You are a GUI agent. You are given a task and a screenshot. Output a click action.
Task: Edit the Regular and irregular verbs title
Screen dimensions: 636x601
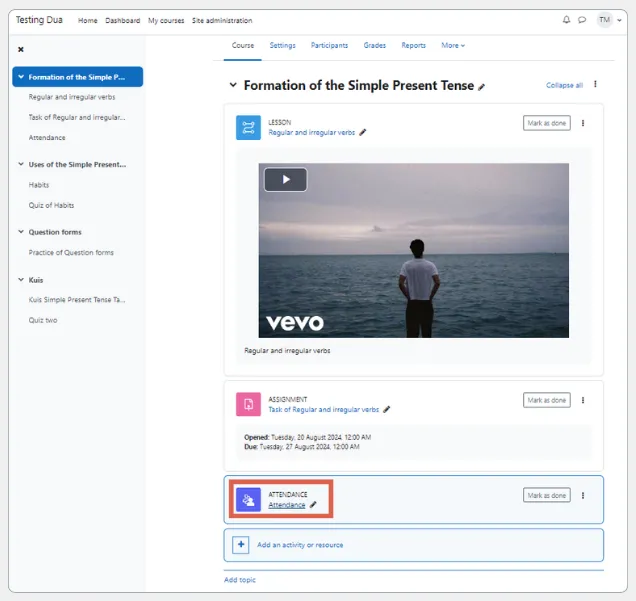pos(363,132)
